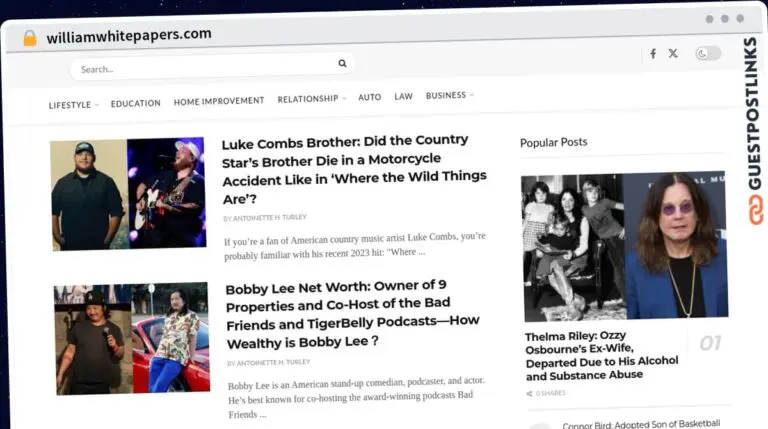Open the Thelma Riley popular post link

(601, 355)
